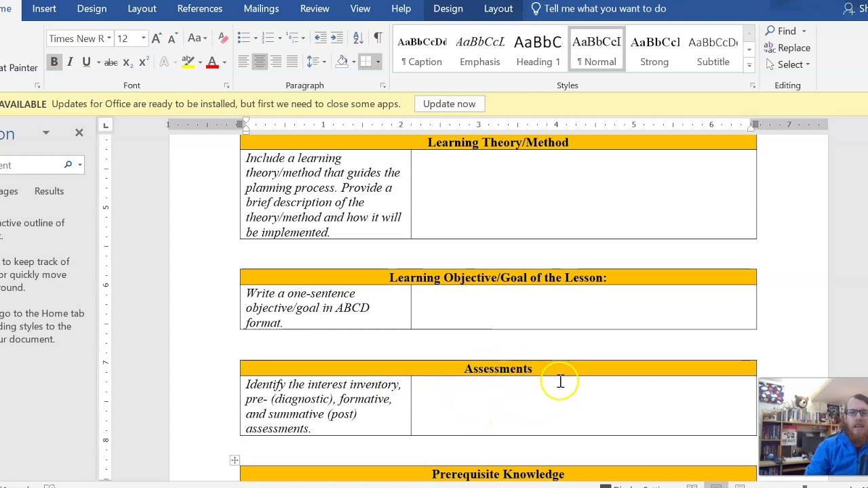Increase the font size with Grow Font
The image size is (868, 488).
tap(157, 39)
